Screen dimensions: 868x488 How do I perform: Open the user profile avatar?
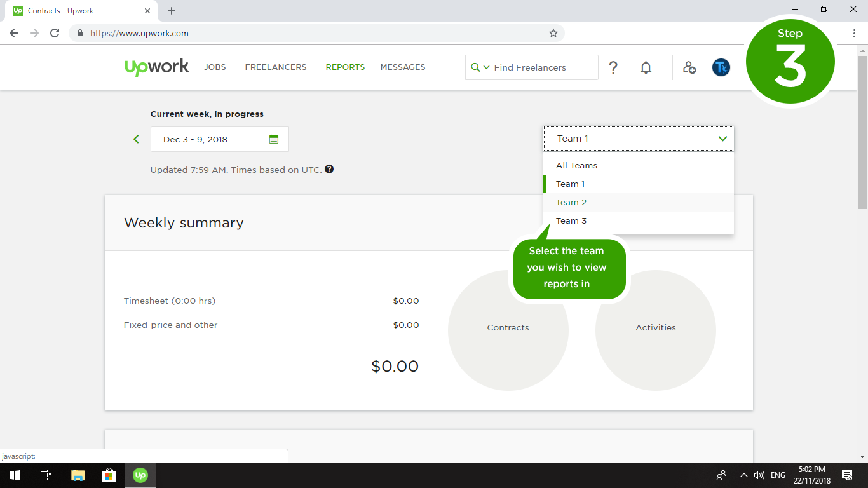pos(721,67)
